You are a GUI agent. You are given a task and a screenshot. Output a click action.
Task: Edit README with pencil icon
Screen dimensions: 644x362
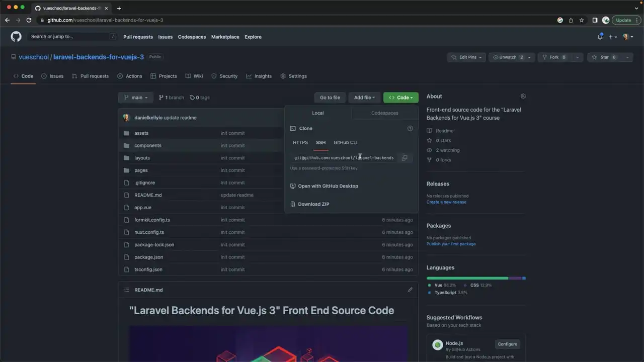410,290
